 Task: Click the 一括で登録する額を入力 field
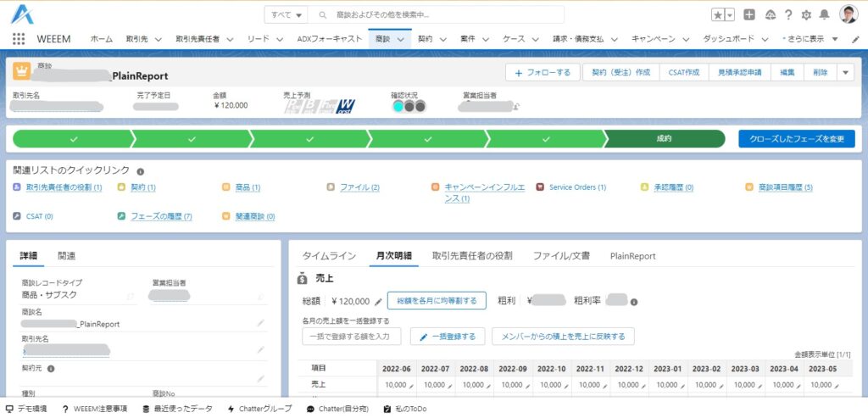tap(352, 336)
